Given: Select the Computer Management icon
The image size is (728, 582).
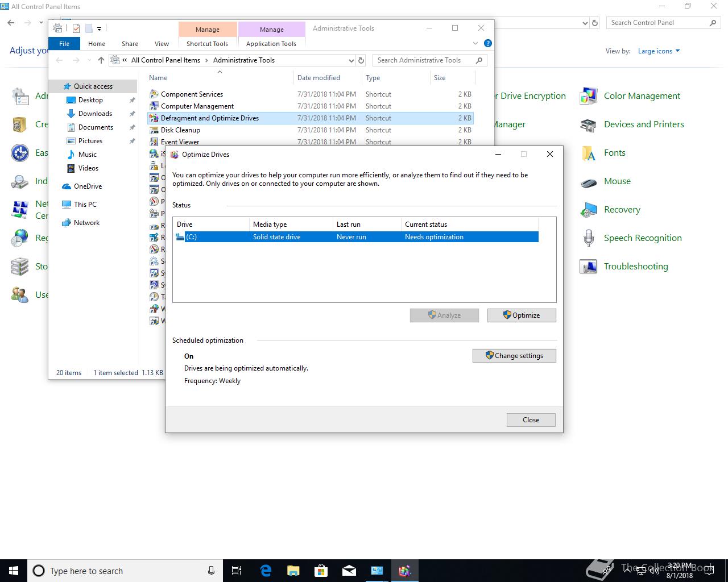Looking at the screenshot, I should click(154, 106).
